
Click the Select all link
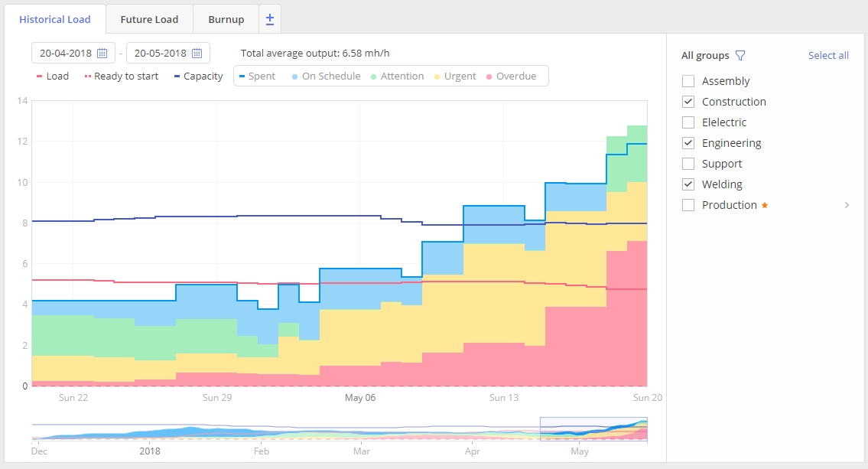coord(828,56)
